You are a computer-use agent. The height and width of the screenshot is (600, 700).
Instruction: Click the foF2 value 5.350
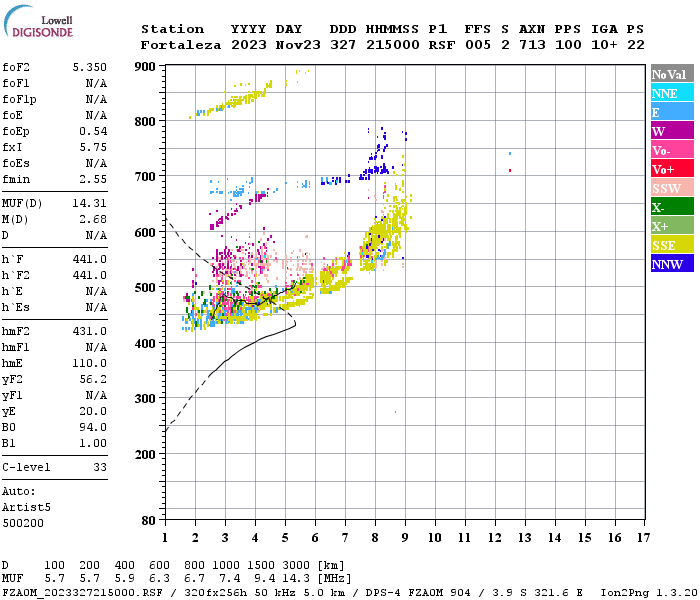89,67
